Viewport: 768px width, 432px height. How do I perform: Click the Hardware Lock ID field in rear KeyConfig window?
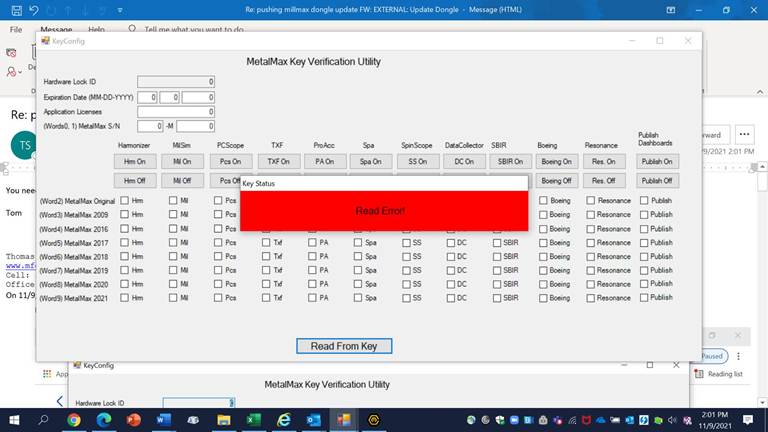coord(199,403)
